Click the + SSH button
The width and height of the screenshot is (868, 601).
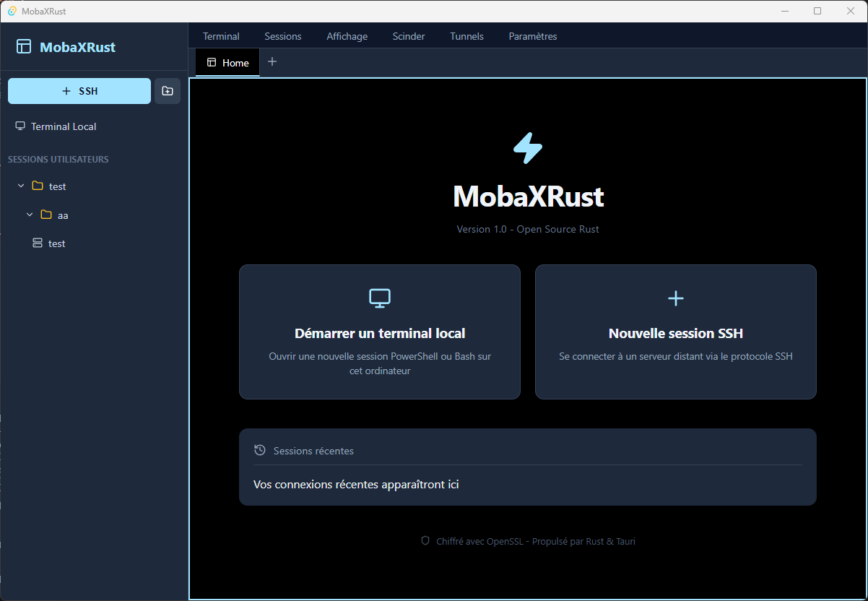point(79,91)
